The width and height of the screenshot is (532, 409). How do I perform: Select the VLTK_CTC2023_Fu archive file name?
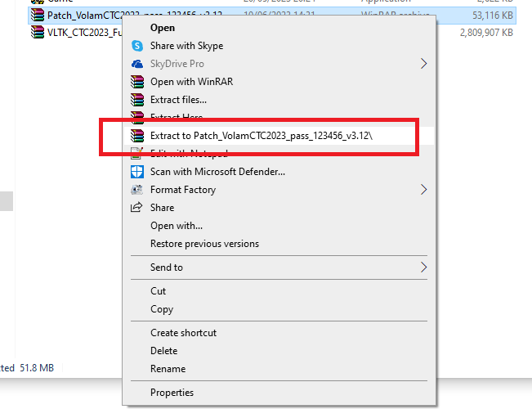[x=84, y=33]
